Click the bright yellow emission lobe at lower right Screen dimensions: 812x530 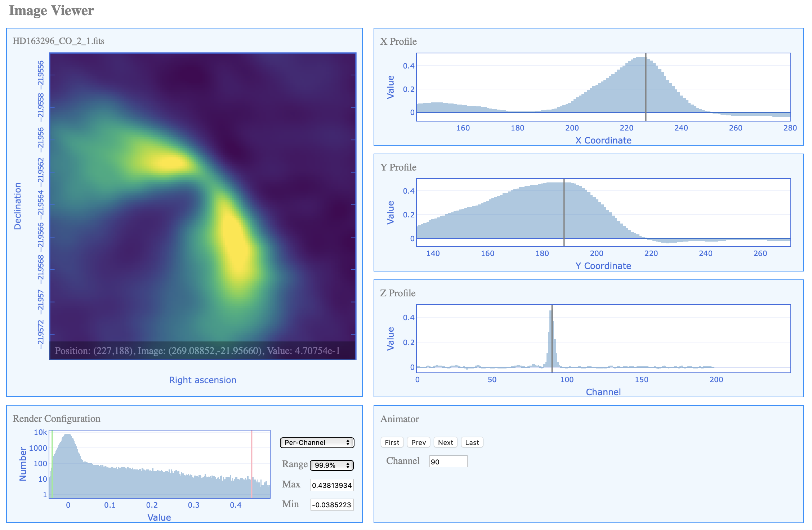(x=236, y=242)
